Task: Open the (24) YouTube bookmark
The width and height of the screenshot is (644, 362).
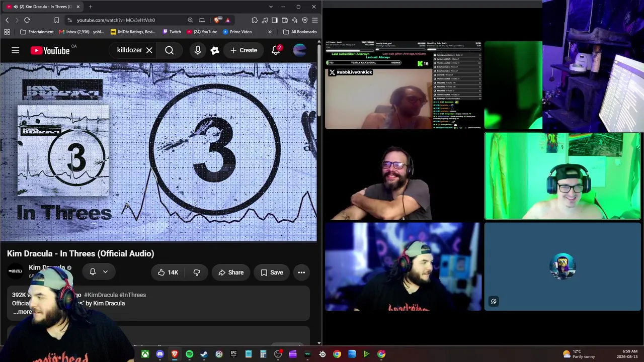Action: click(202, 32)
